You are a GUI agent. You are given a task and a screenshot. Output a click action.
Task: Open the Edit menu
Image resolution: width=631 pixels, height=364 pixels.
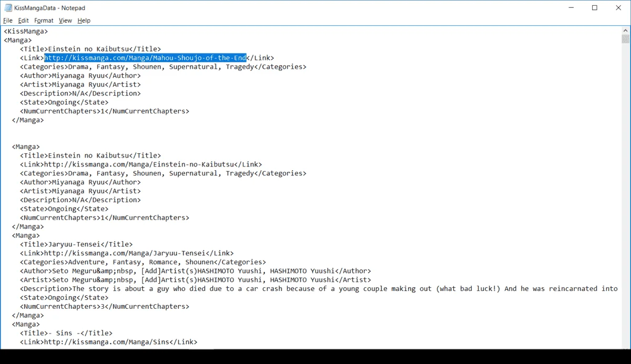pos(23,20)
